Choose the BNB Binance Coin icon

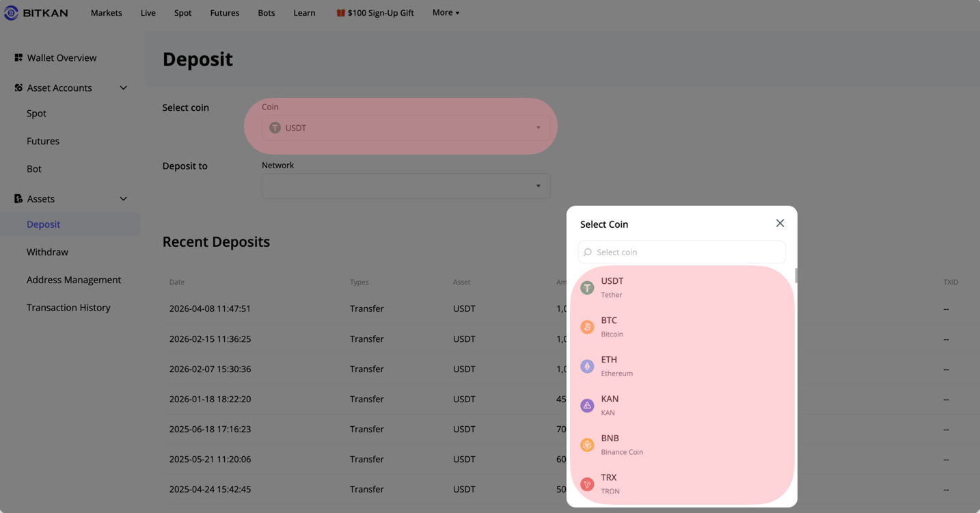click(x=587, y=445)
